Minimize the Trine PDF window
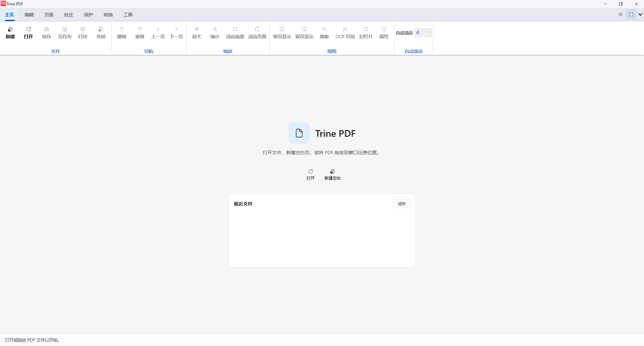Image resolution: width=644 pixels, height=346 pixels. pyautogui.click(x=605, y=4)
